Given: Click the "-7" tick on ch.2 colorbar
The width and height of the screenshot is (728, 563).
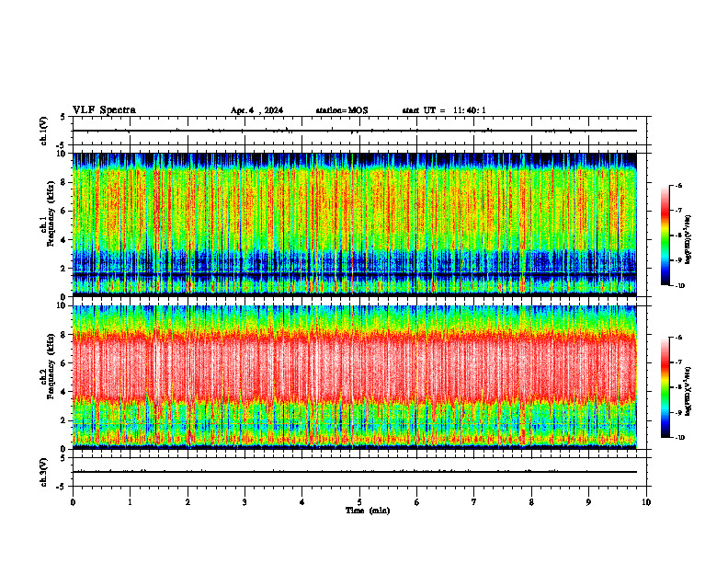Looking at the screenshot, I should pyautogui.click(x=678, y=362).
